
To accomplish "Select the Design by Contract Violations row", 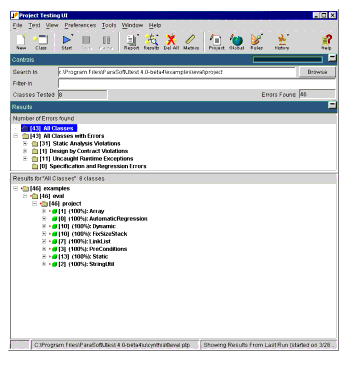I will pos(80,151).
